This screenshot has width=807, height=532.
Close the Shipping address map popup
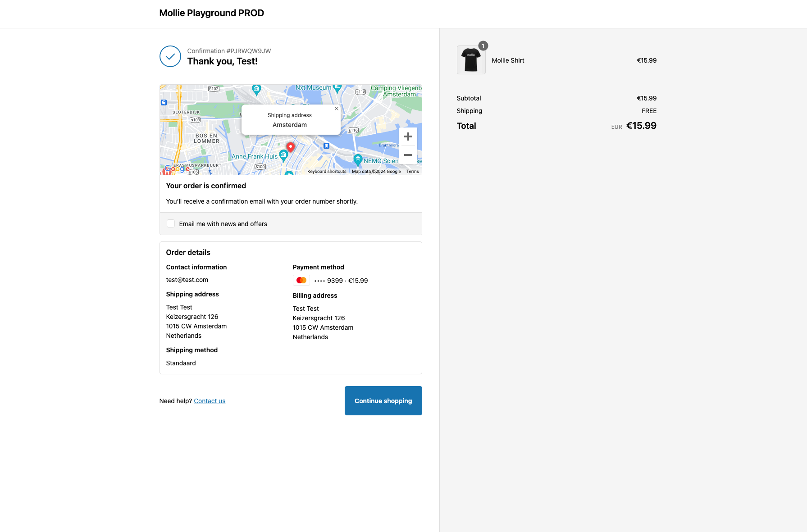point(336,109)
